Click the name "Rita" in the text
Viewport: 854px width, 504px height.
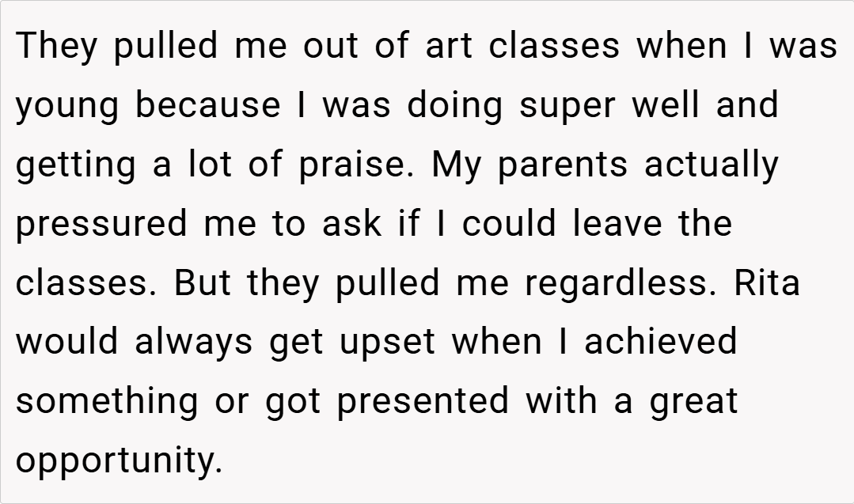[767, 282]
